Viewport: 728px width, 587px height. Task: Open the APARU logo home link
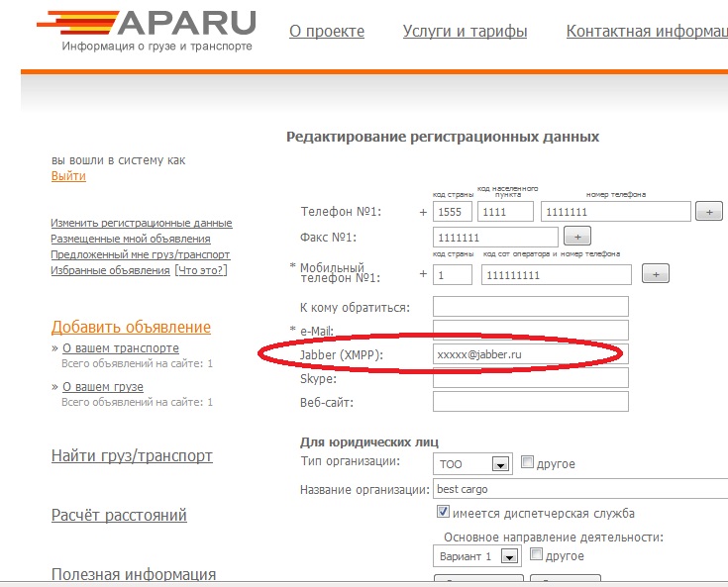pyautogui.click(x=147, y=30)
